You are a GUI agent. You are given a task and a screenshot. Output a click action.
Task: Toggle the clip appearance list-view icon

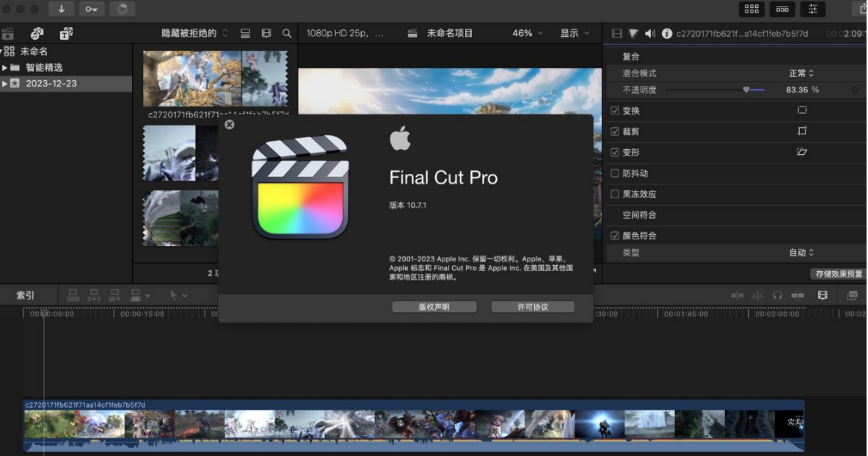click(x=245, y=33)
